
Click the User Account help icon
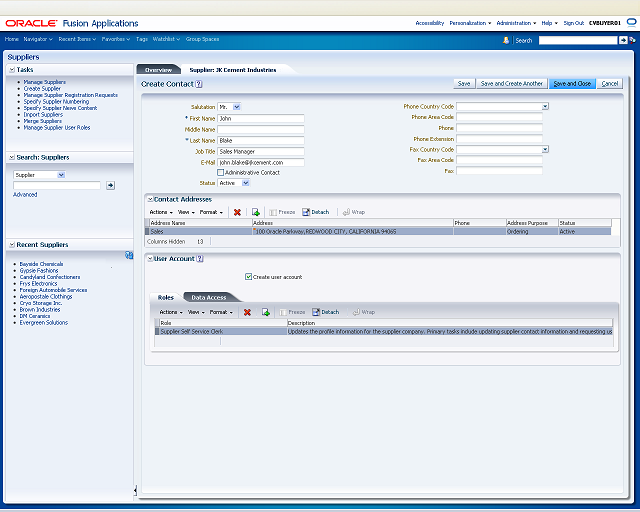[x=200, y=259]
